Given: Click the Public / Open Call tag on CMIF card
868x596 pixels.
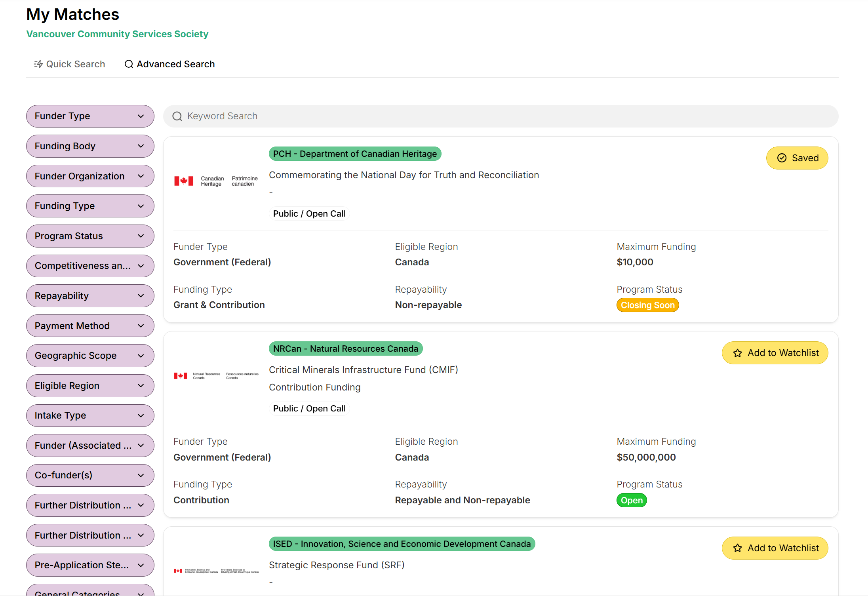Looking at the screenshot, I should (309, 409).
